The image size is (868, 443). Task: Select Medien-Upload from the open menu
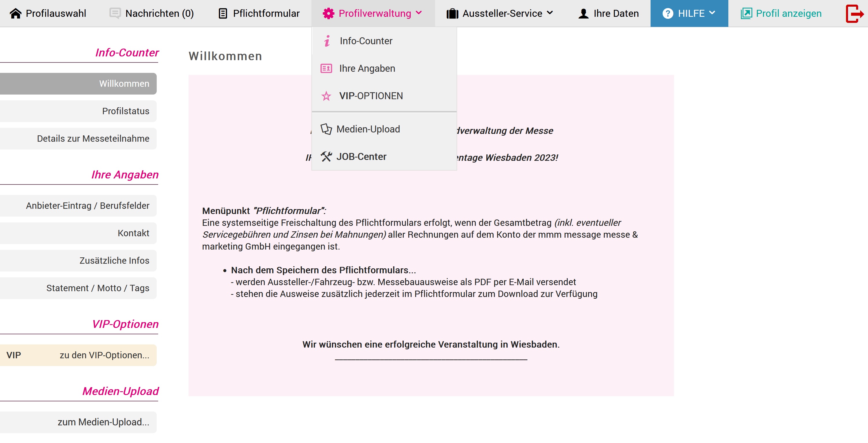pos(368,129)
